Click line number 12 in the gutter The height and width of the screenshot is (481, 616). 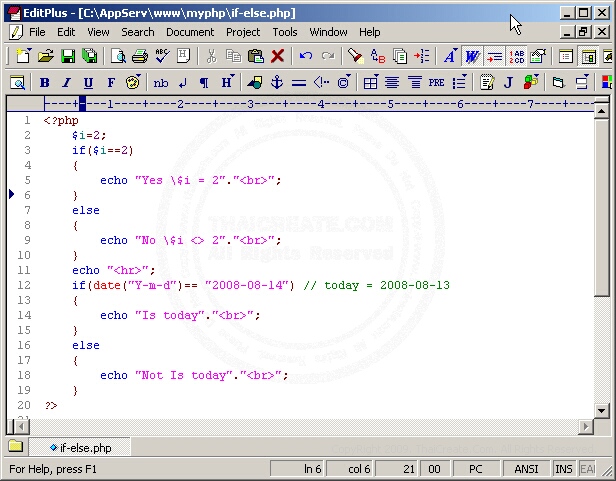pyautogui.click(x=24, y=285)
